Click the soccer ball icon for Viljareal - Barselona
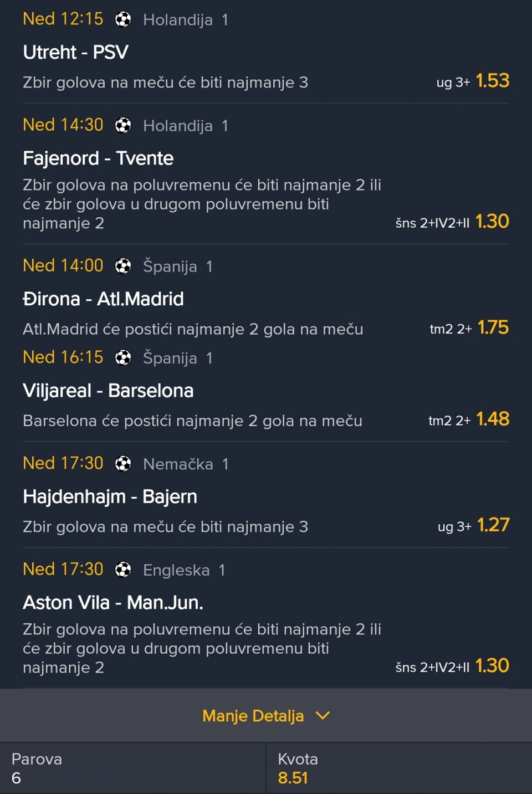532x794 pixels. 123,358
